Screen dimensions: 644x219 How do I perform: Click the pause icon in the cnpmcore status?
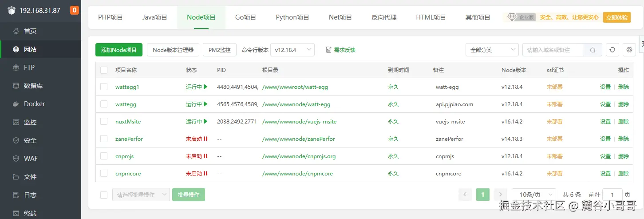[x=205, y=173]
